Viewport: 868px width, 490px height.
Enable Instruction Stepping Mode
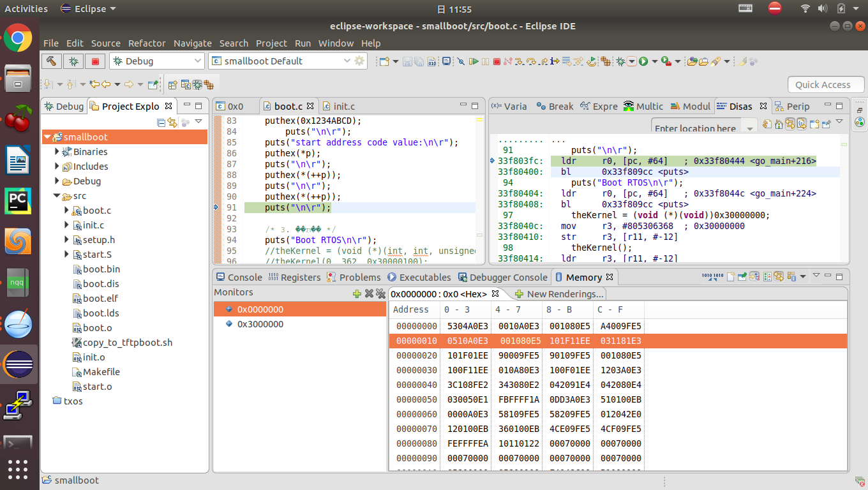[x=555, y=61]
